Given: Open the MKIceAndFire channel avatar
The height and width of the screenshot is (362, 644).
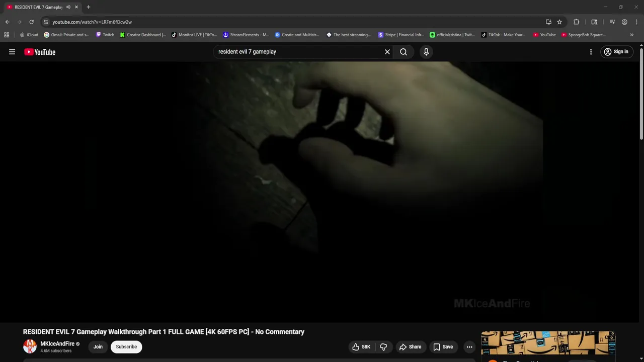Looking at the screenshot, I should [30, 346].
